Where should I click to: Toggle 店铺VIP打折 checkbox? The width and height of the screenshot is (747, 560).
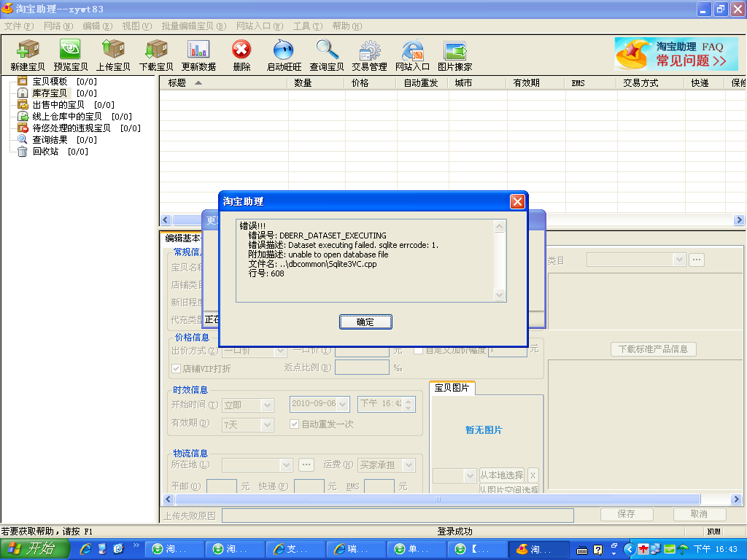coord(176,368)
